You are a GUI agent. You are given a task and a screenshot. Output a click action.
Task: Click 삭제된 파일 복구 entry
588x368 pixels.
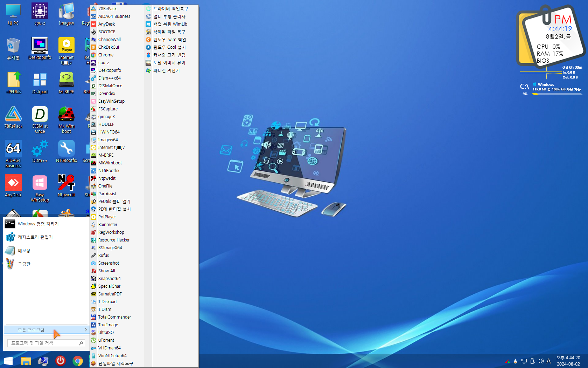coord(171,32)
